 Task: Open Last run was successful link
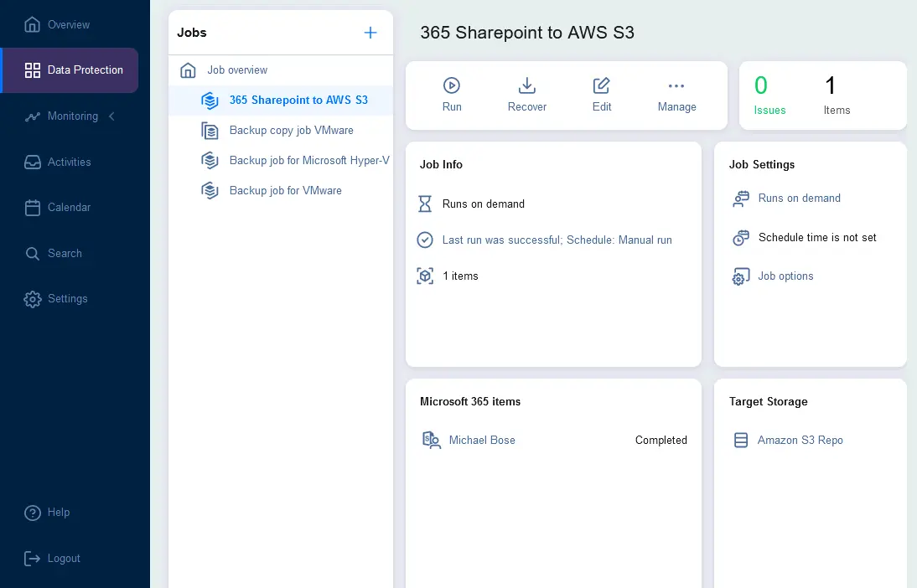(x=557, y=240)
